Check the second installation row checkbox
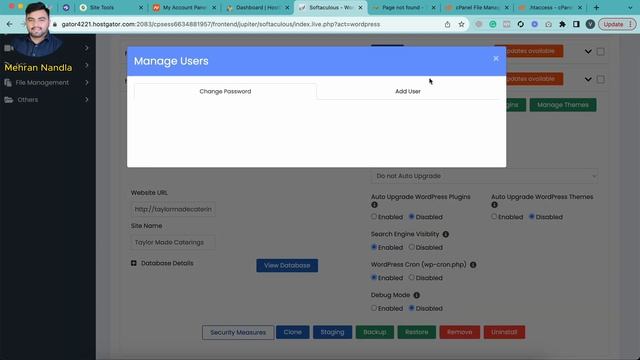The height and width of the screenshot is (360, 640). (x=600, y=79)
